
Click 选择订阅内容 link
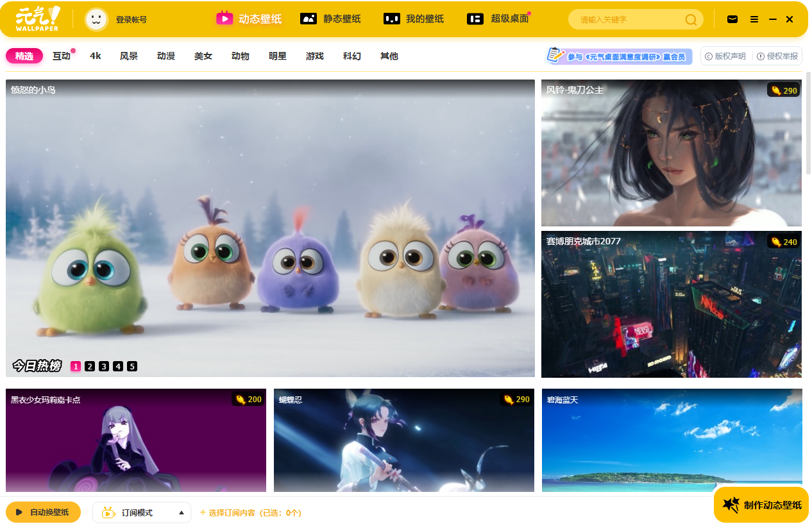point(251,512)
